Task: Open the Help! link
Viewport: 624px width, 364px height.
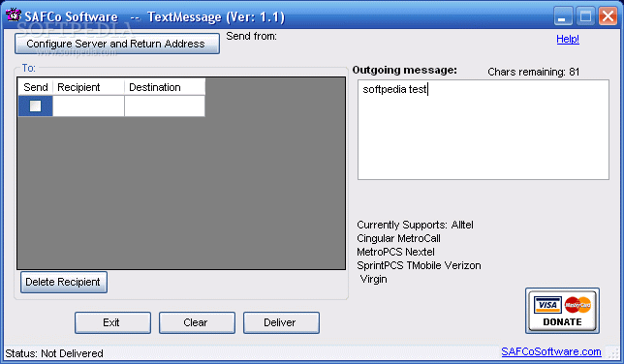Action: click(568, 39)
